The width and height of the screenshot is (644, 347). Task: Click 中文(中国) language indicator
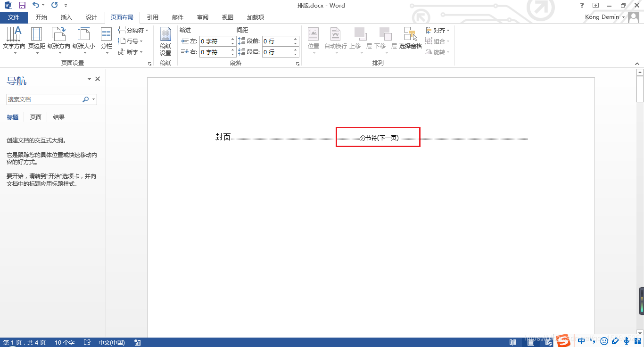(112, 342)
